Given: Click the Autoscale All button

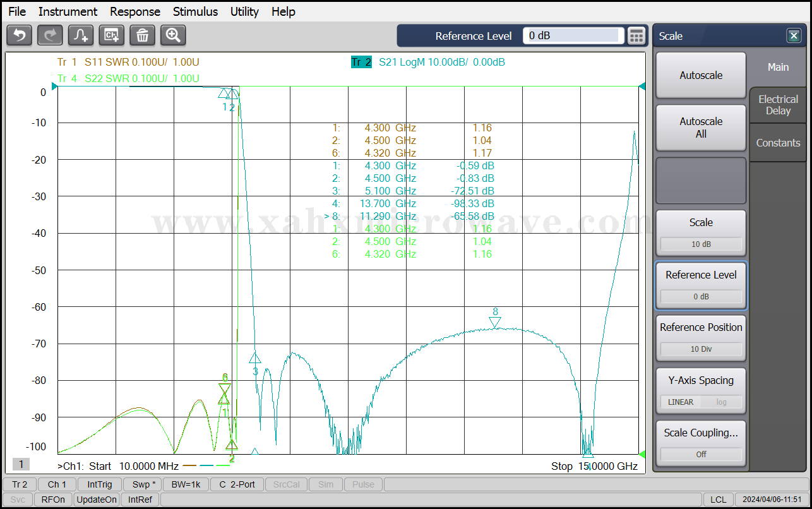Looking at the screenshot, I should (701, 128).
